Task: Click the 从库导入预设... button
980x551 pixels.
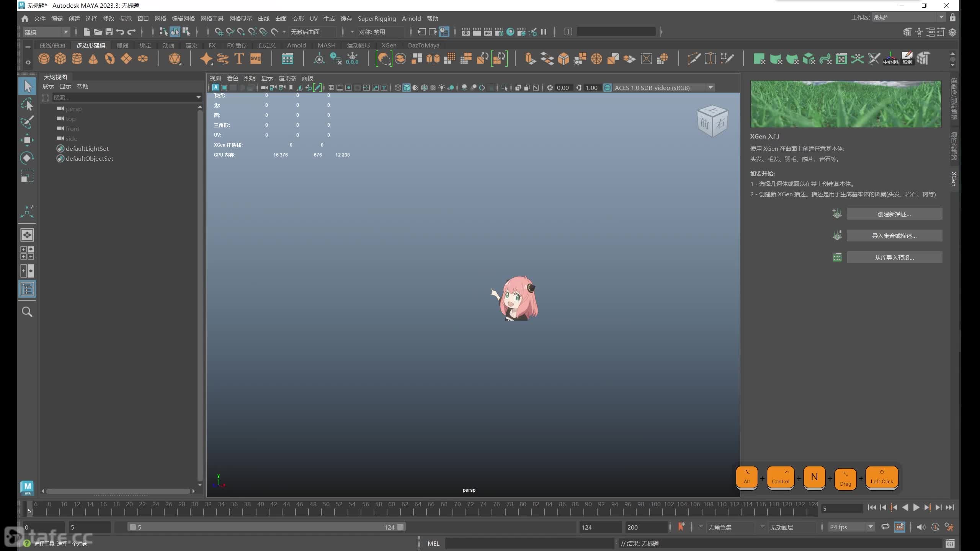Action: [894, 258]
